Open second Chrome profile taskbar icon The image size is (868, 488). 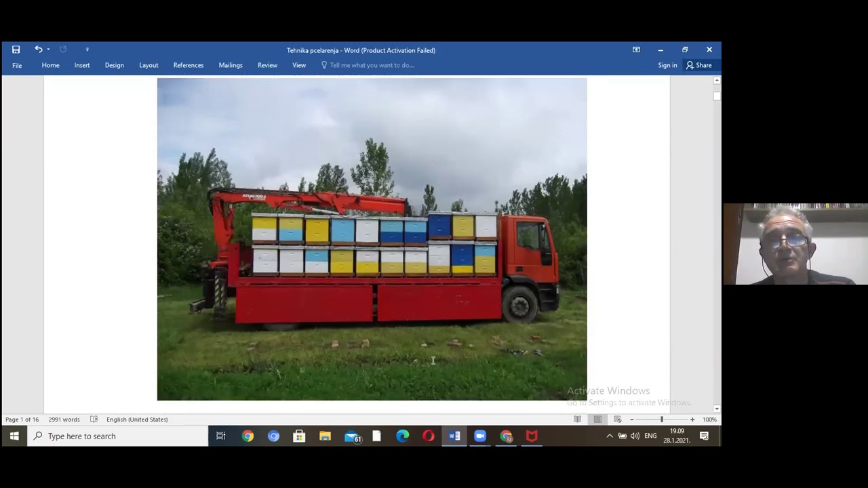tap(506, 436)
